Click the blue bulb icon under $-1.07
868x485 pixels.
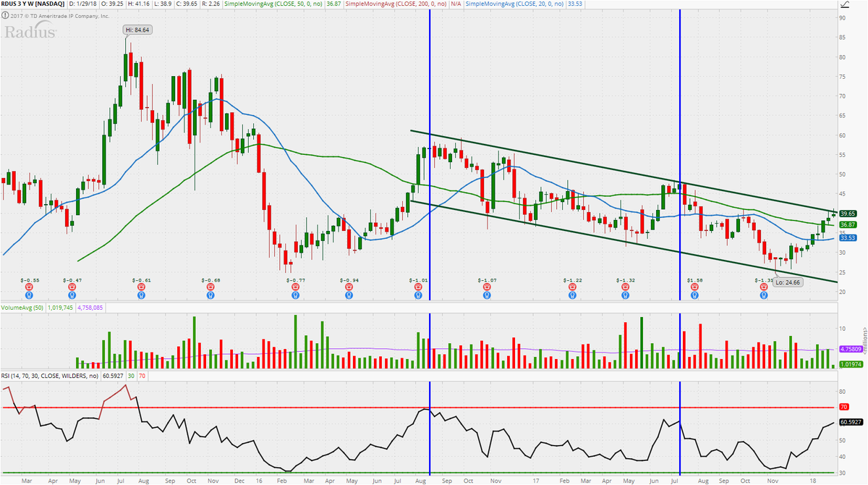point(488,295)
